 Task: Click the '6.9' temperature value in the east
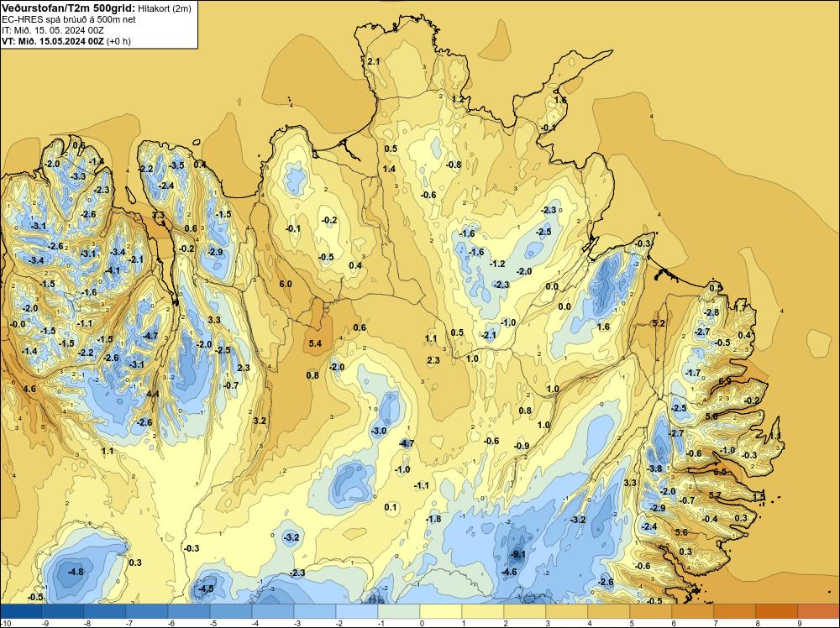point(725,381)
